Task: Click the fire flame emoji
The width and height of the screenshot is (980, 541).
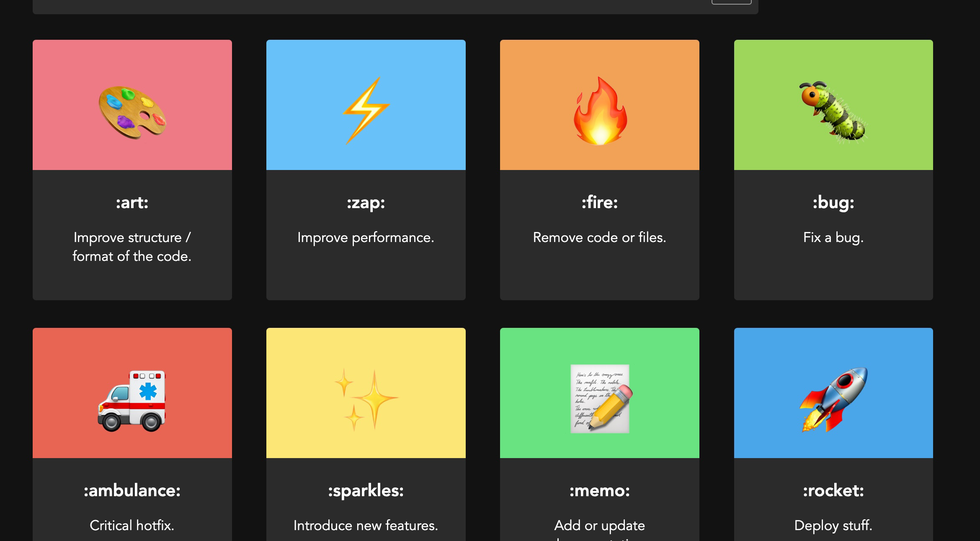Action: click(600, 111)
